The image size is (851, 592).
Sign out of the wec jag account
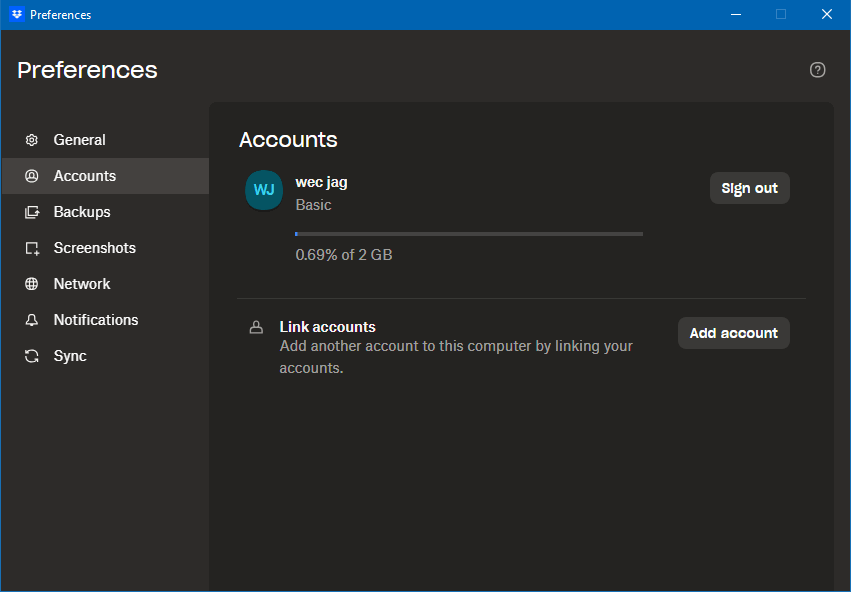point(750,188)
